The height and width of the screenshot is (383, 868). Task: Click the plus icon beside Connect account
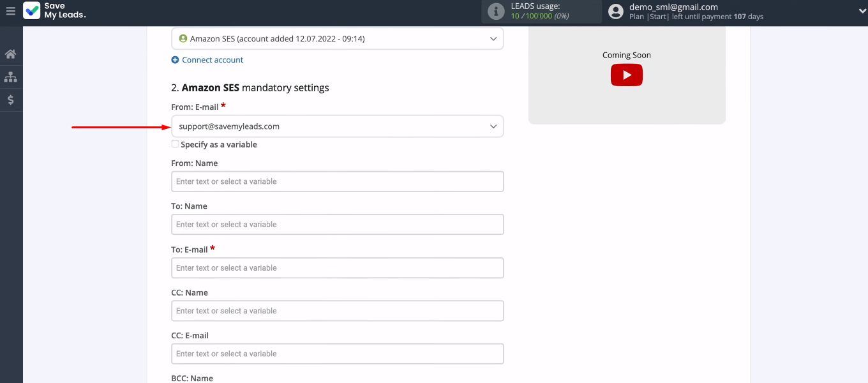pos(176,60)
